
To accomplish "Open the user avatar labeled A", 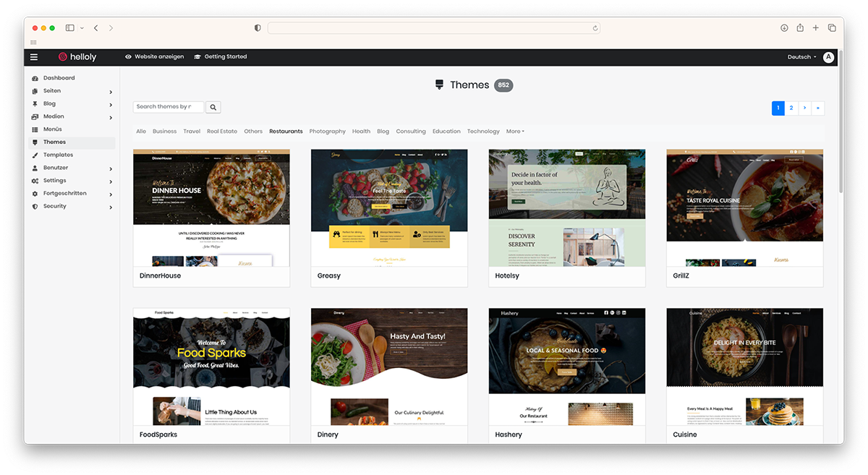I will (828, 57).
